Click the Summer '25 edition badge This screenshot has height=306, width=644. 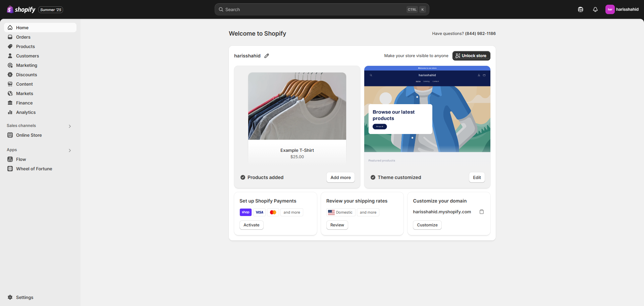click(x=51, y=10)
